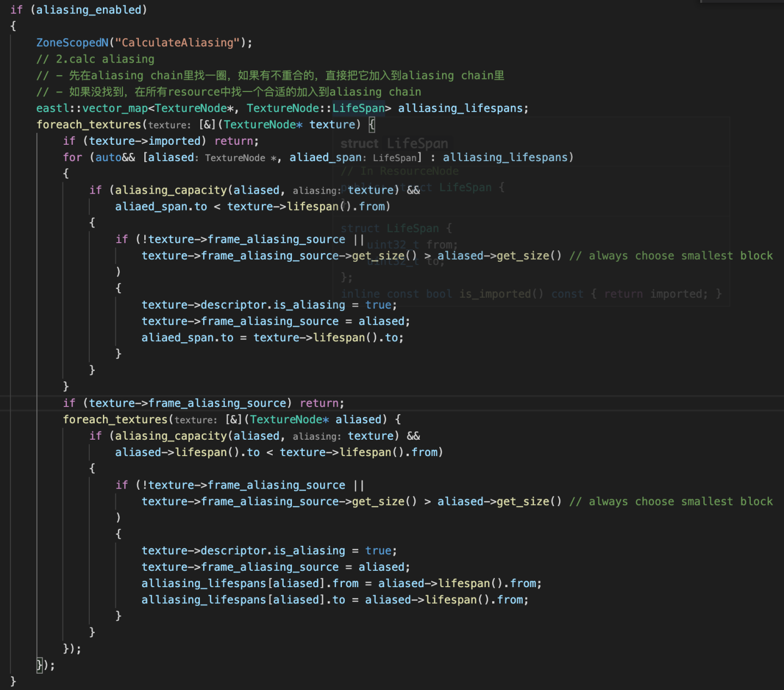The width and height of the screenshot is (784, 690).
Task: Click the 2.calc aliasing comment line
Action: click(x=95, y=59)
